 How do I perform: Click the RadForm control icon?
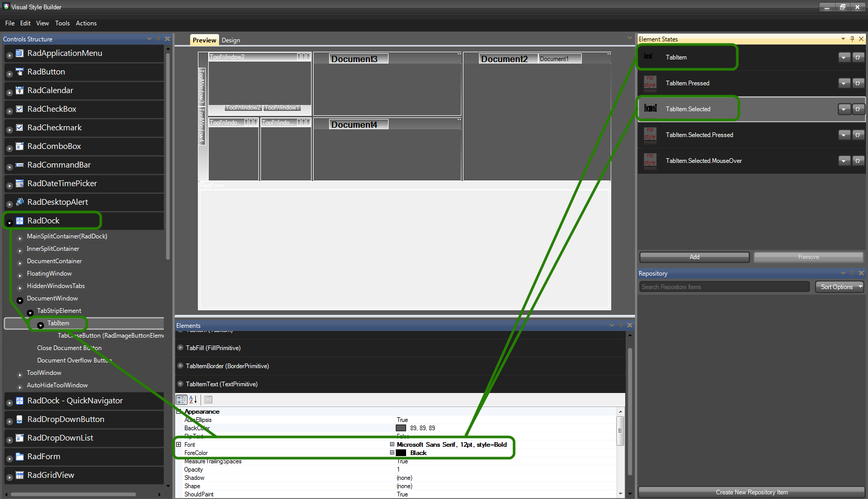click(x=20, y=457)
